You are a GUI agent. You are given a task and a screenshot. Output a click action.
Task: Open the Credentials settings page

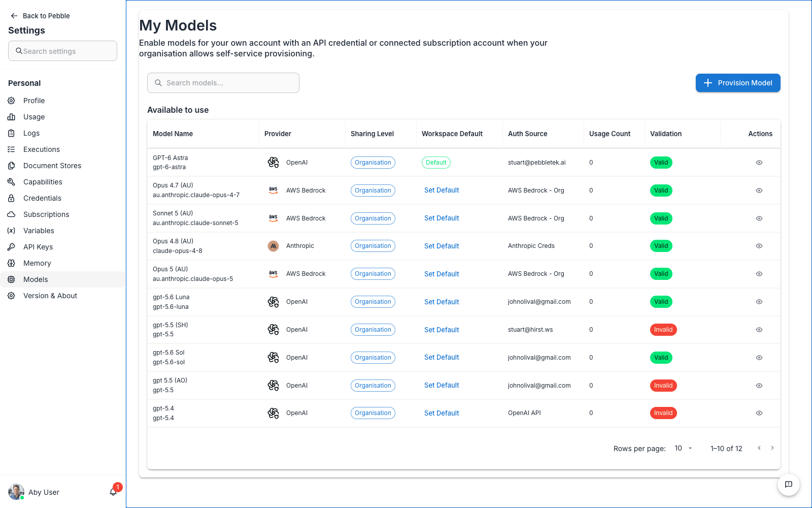pos(63,198)
